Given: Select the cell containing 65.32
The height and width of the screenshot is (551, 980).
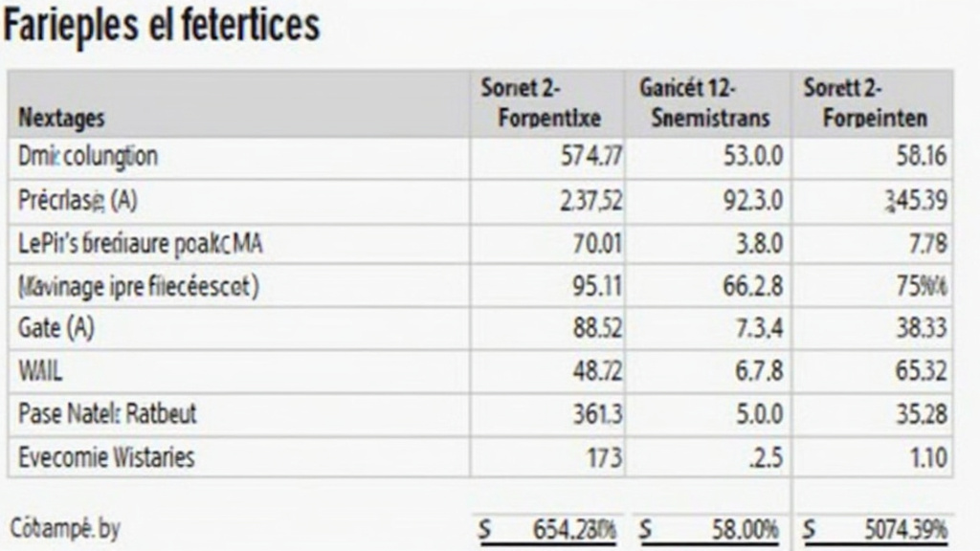Looking at the screenshot, I should pyautogui.click(x=921, y=371).
